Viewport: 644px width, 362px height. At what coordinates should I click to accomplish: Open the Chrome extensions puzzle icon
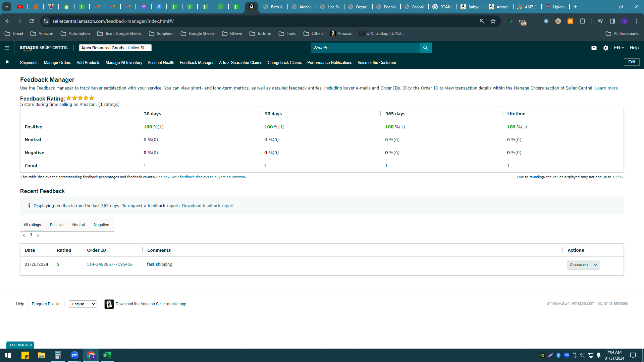coord(583,21)
